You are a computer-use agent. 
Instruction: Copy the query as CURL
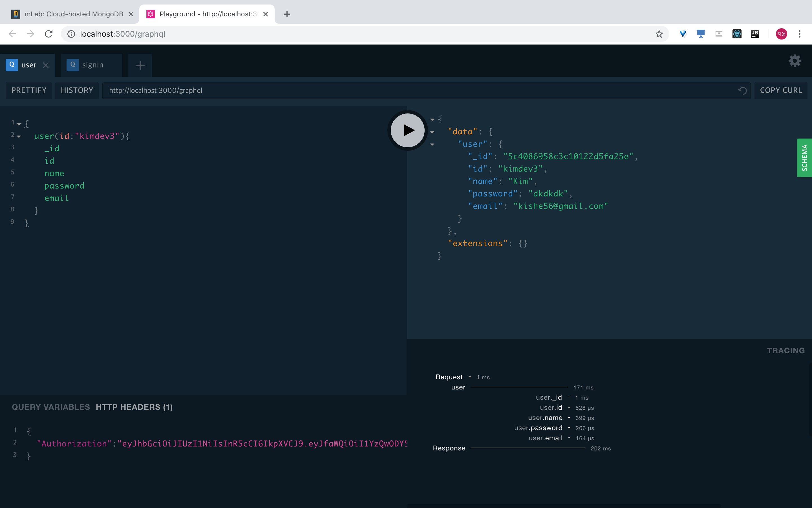point(781,90)
